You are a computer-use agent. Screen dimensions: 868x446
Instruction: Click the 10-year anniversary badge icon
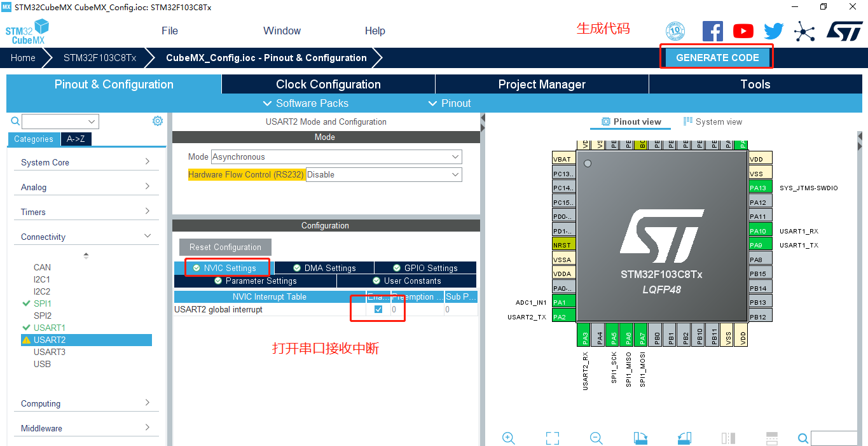675,31
